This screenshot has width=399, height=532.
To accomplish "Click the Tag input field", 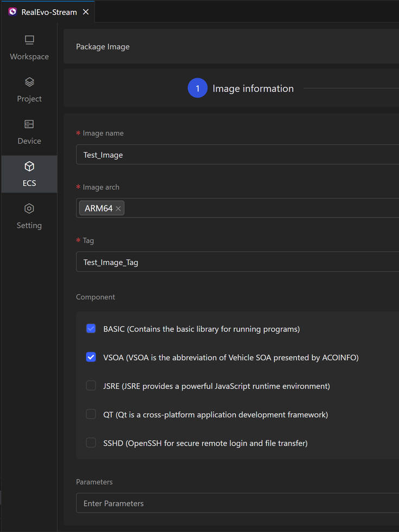I will click(x=237, y=261).
